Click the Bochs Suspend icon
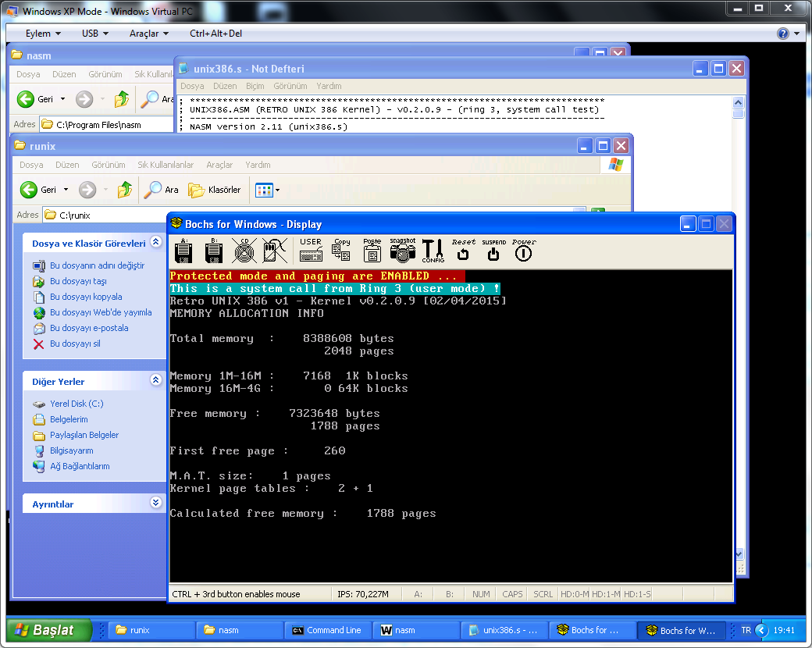Image resolution: width=812 pixels, height=648 pixels. coord(493,250)
